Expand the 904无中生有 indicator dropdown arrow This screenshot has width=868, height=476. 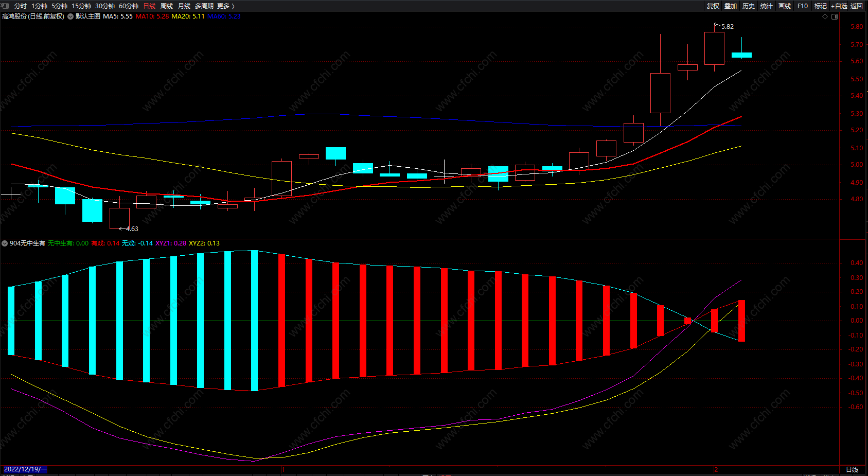(x=5, y=243)
